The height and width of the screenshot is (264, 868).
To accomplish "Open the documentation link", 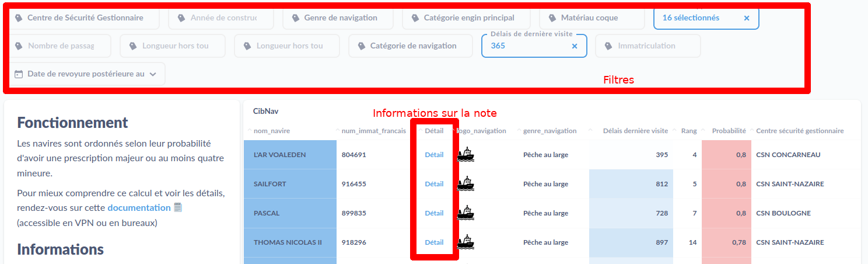I will [139, 208].
